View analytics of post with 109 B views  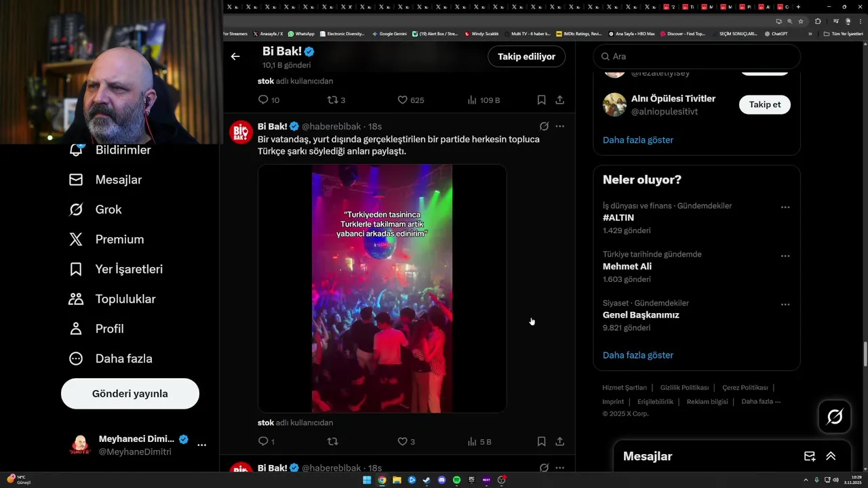(484, 100)
